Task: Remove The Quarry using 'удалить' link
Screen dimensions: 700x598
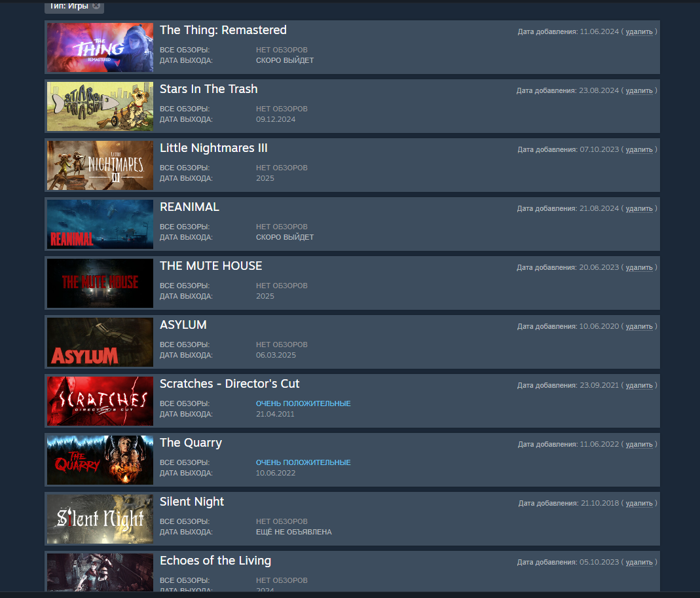Action: pyautogui.click(x=639, y=444)
